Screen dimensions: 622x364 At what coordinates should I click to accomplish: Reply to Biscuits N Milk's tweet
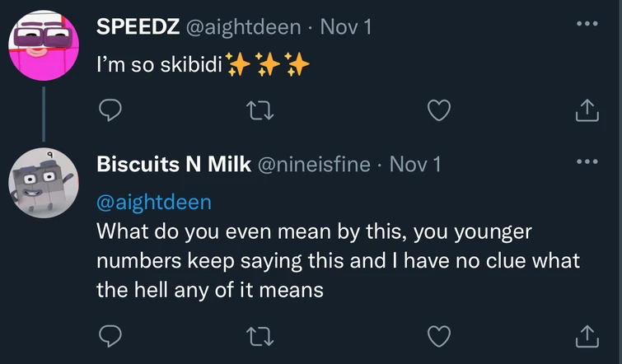tap(110, 335)
